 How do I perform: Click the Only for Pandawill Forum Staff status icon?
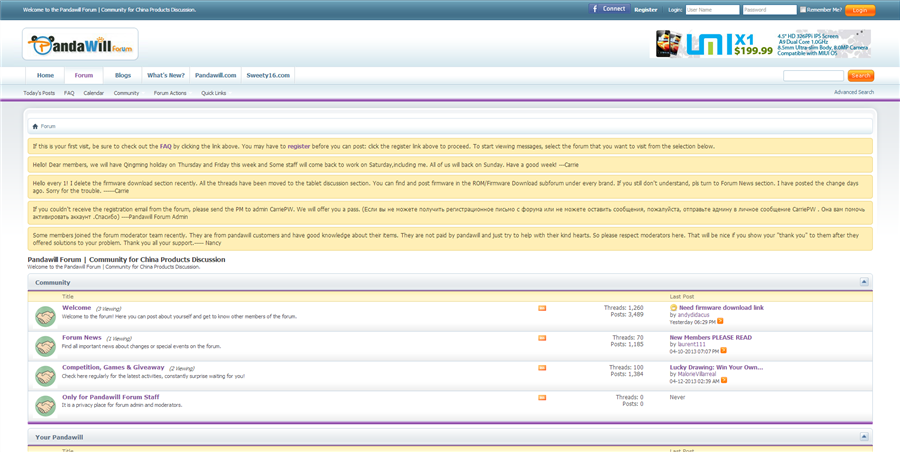45,406
